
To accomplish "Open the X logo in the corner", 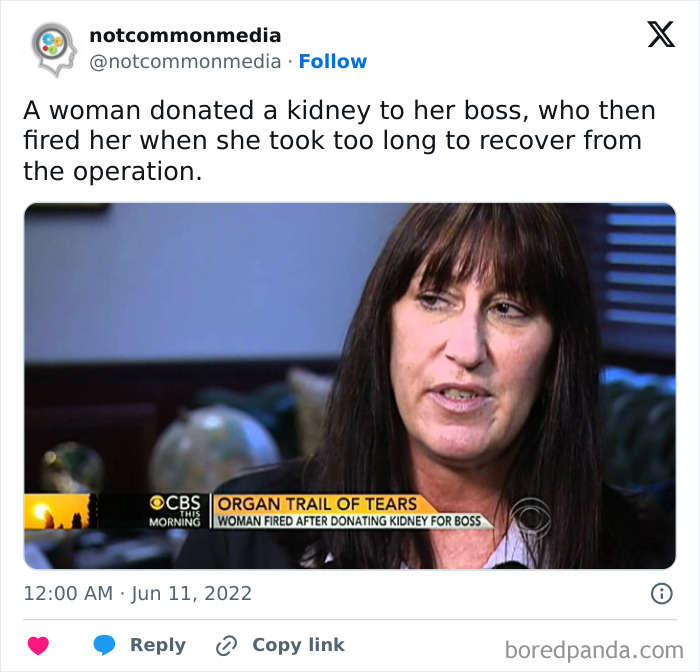I will click(661, 34).
